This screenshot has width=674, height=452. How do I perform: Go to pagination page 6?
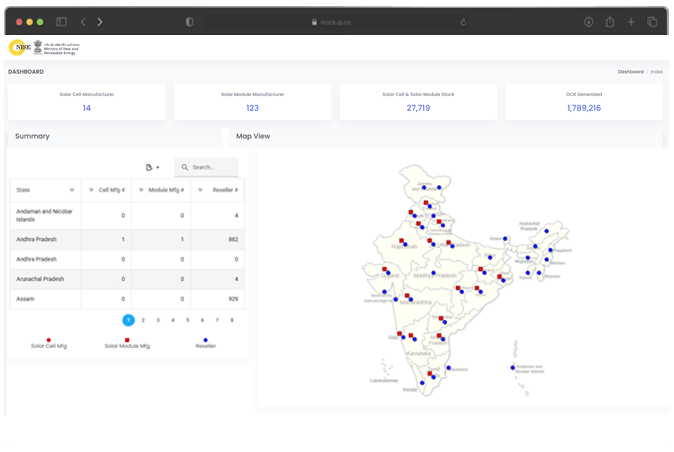click(202, 320)
